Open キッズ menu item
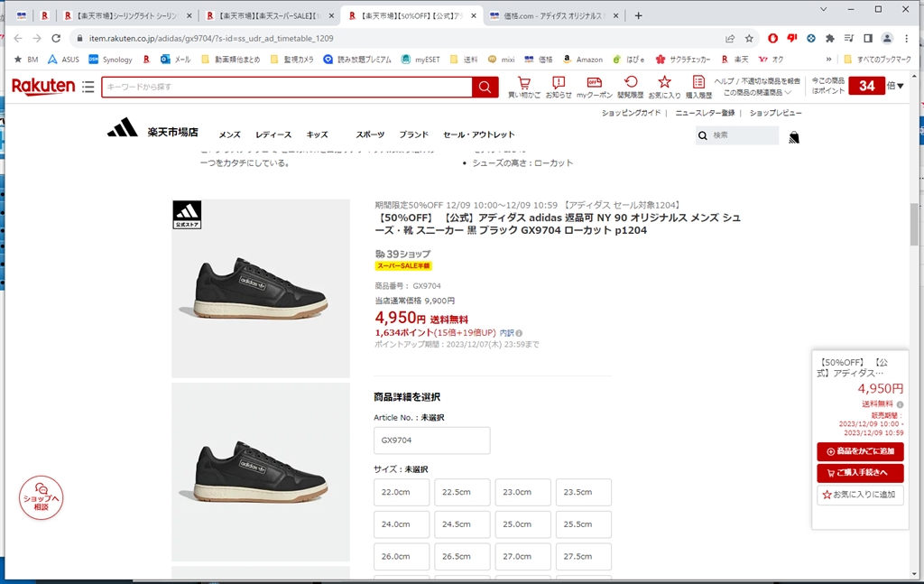Screen dimensions: 924x584 (317, 135)
